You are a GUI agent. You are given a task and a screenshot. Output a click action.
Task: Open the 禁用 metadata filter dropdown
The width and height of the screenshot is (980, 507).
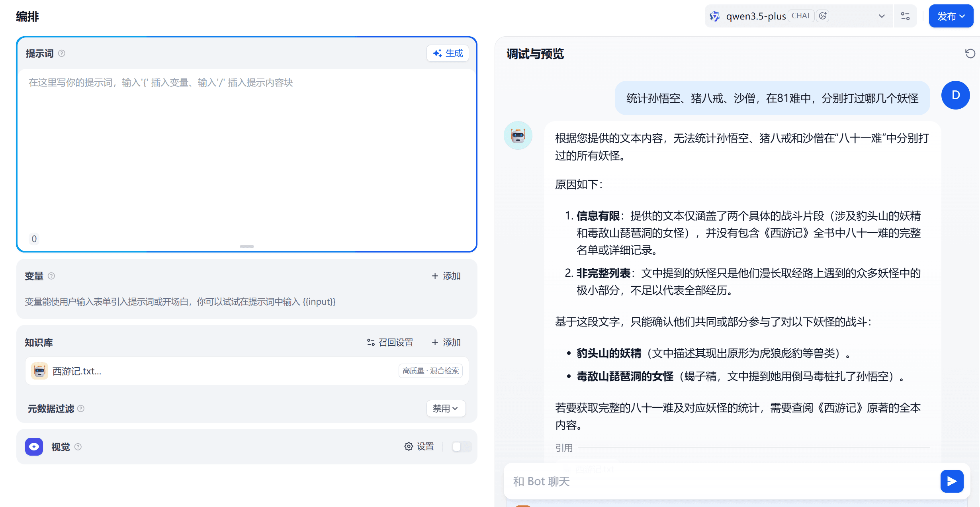coord(446,409)
